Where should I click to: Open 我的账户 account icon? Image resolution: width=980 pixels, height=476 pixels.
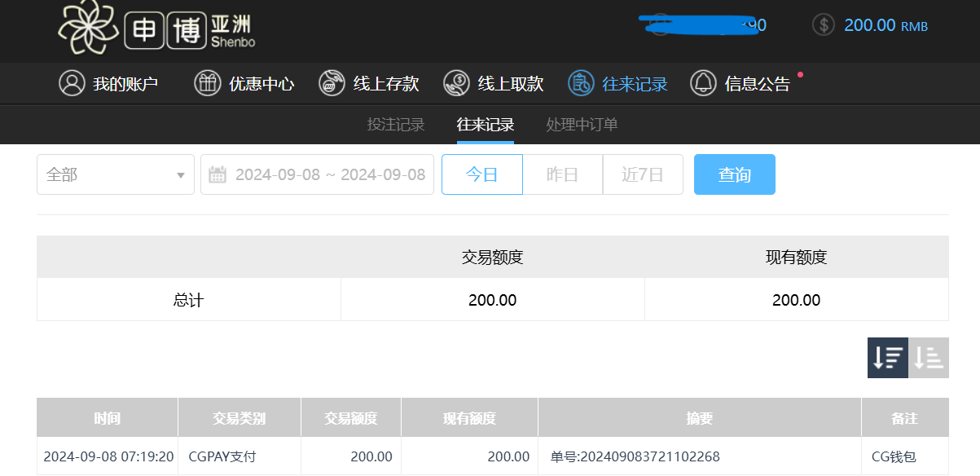(x=72, y=83)
